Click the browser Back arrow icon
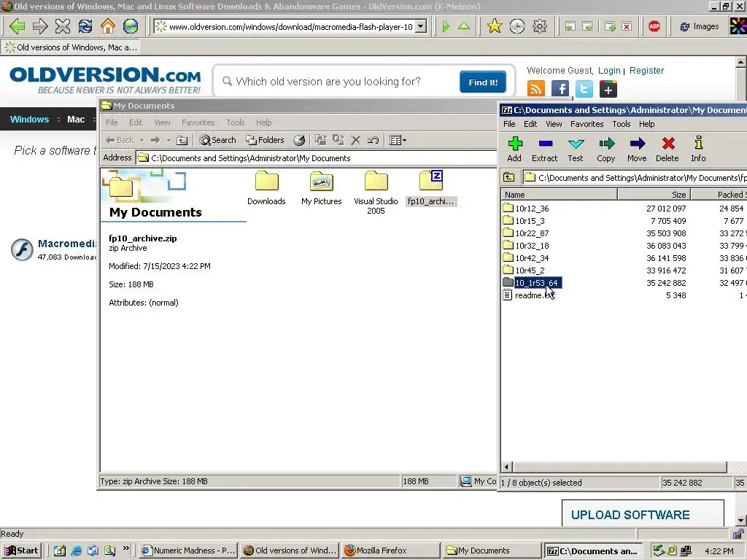Screen dimensions: 747x560 (x=18, y=26)
